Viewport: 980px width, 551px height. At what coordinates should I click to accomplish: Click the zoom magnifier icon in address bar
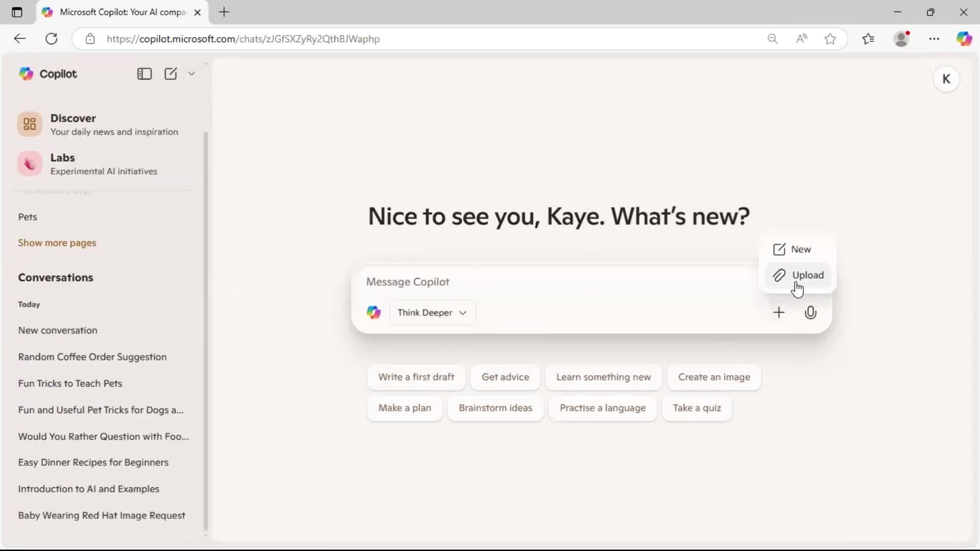(772, 39)
